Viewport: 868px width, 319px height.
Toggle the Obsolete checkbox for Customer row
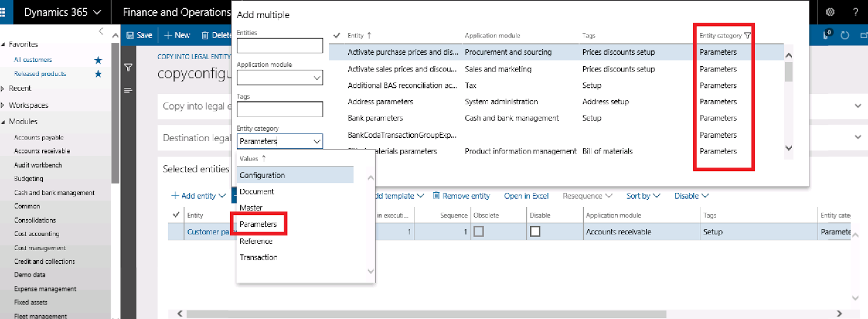478,232
